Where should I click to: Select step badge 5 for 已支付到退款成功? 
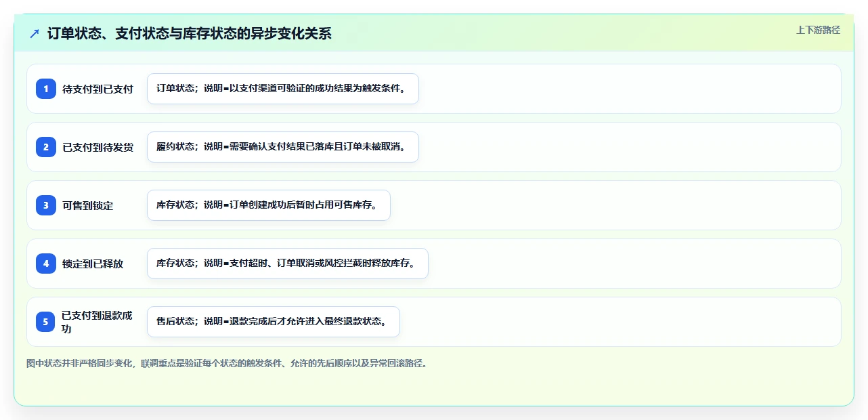[x=46, y=322]
